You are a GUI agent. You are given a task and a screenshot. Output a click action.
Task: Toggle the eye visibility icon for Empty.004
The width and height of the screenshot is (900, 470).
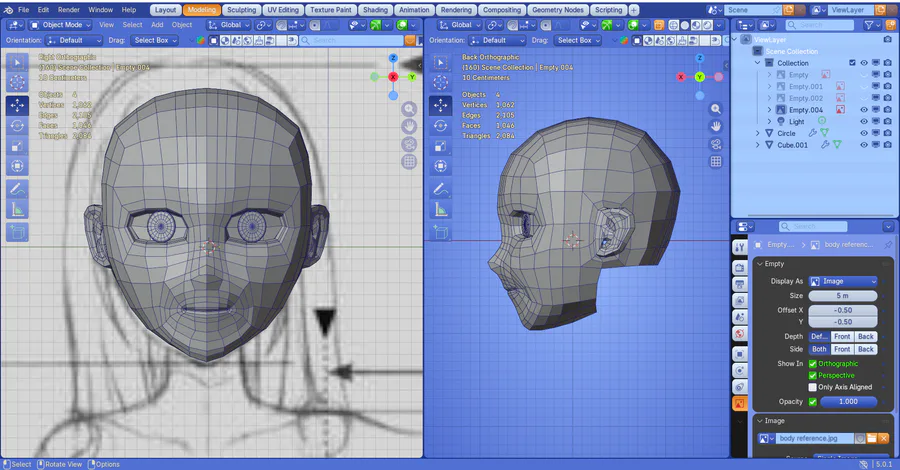pyautogui.click(x=864, y=110)
